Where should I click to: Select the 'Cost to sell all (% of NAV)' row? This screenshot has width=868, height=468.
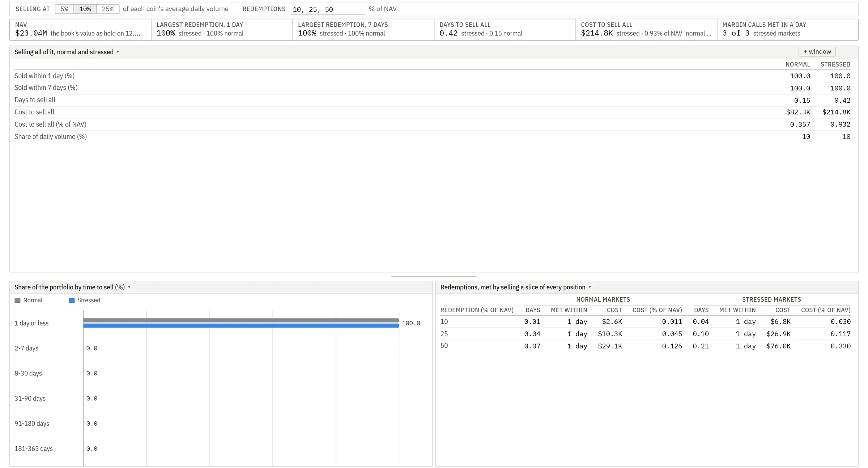pyautogui.click(x=433, y=124)
